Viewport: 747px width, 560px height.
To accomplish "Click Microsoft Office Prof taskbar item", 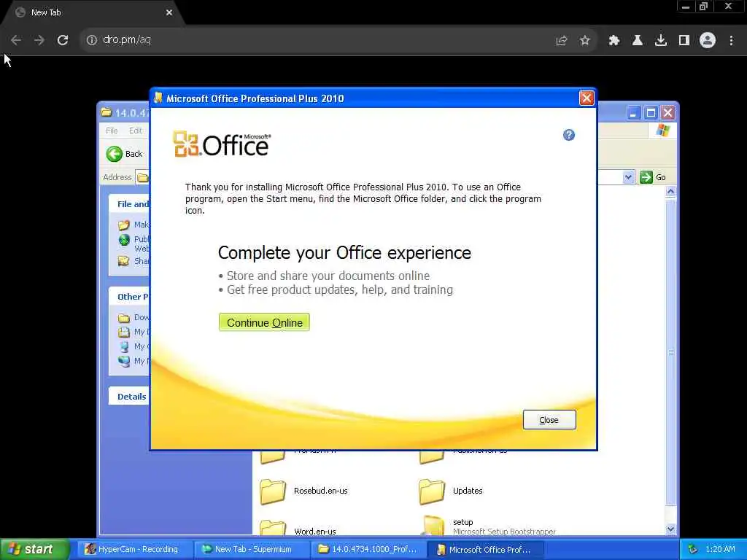I will click(485, 549).
